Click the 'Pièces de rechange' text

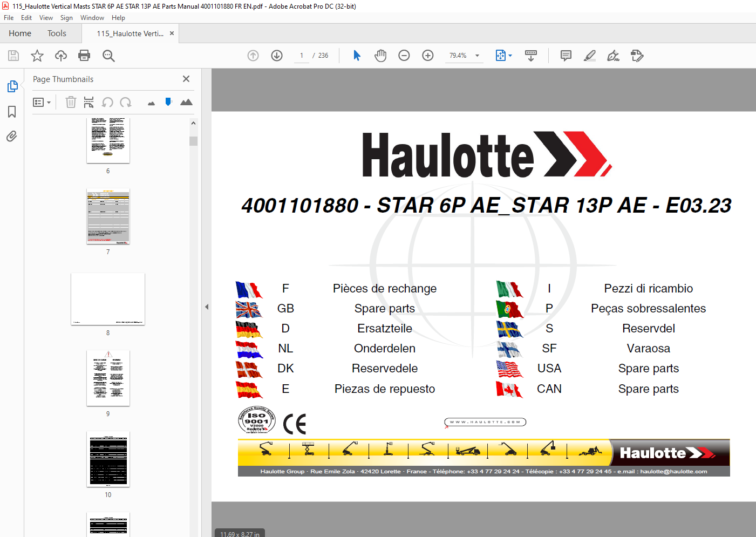point(385,289)
